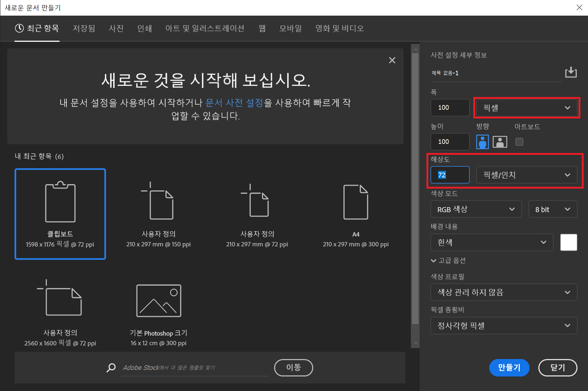
Task: Click the 폭 width input field
Action: click(450, 108)
